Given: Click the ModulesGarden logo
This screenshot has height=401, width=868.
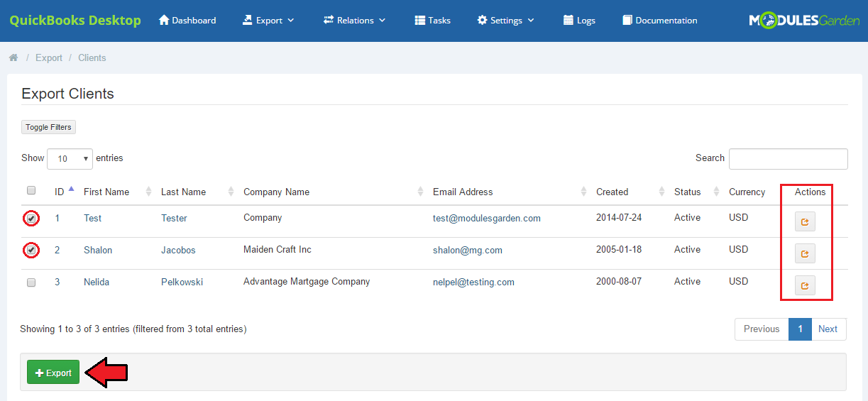Looking at the screenshot, I should (804, 21).
